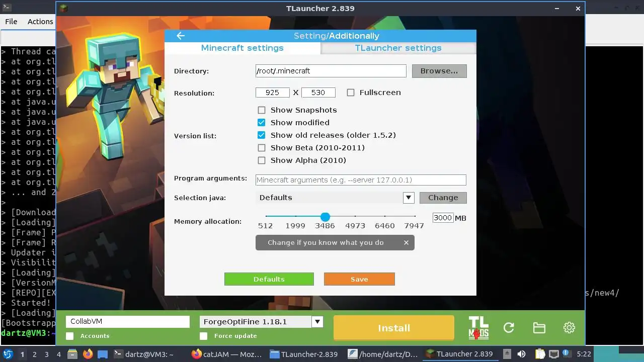Open the File menu in the background window

tap(11, 22)
